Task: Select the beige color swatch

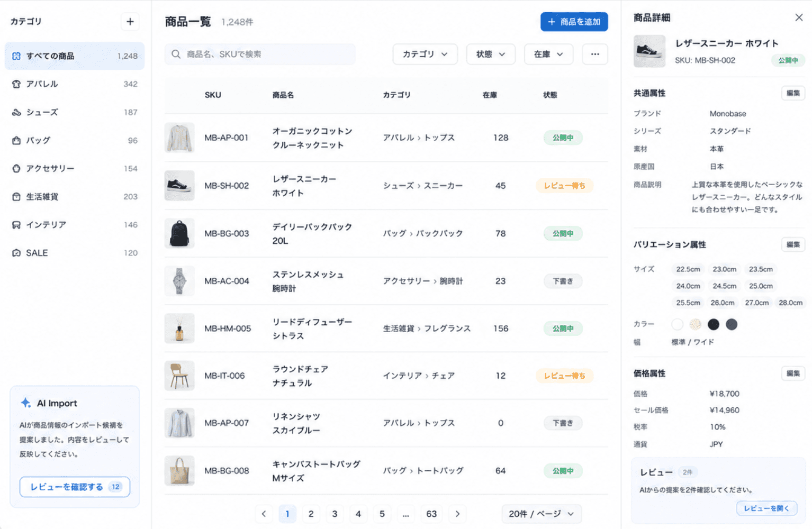Action: click(x=696, y=324)
